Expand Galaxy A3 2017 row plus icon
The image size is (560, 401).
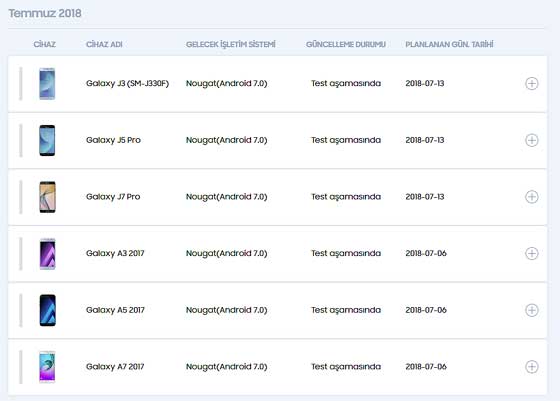point(532,254)
